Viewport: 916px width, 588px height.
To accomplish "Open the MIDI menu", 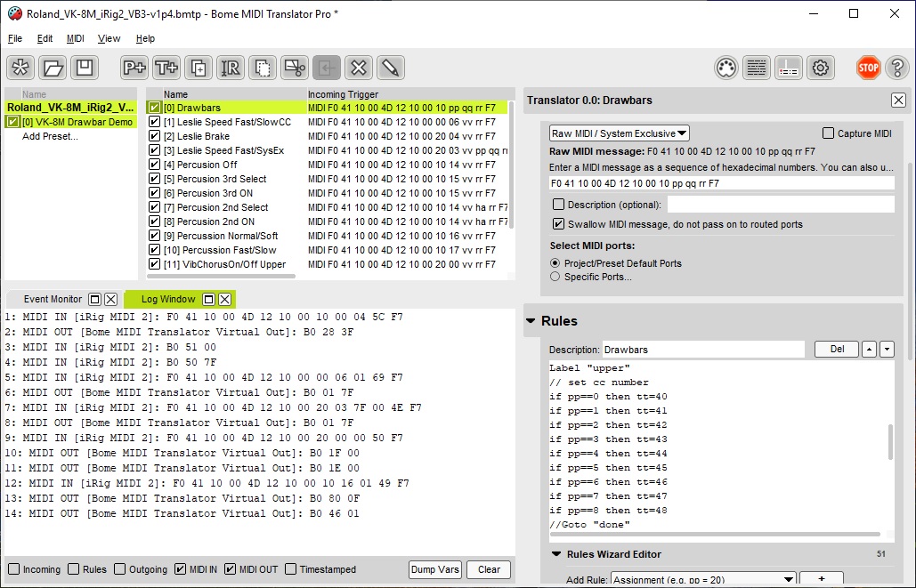I will 76,38.
